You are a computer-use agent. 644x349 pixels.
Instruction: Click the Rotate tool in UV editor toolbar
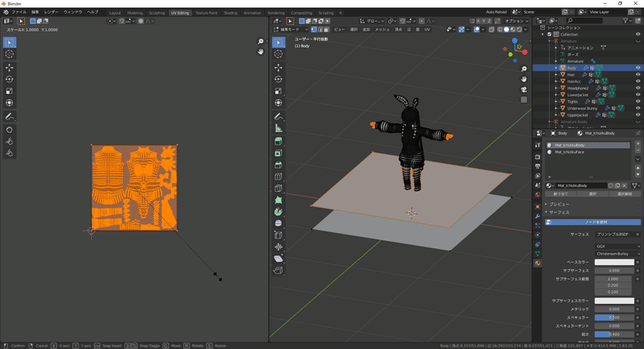10,79
